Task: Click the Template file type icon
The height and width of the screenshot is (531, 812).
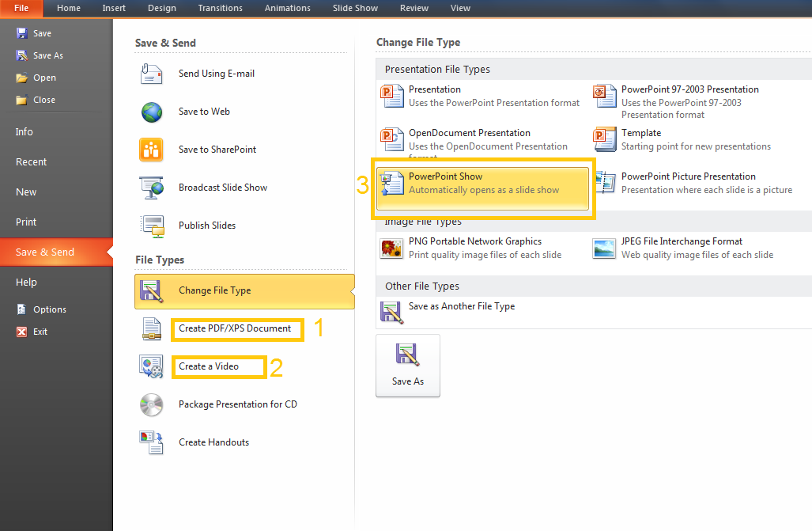Action: point(605,139)
